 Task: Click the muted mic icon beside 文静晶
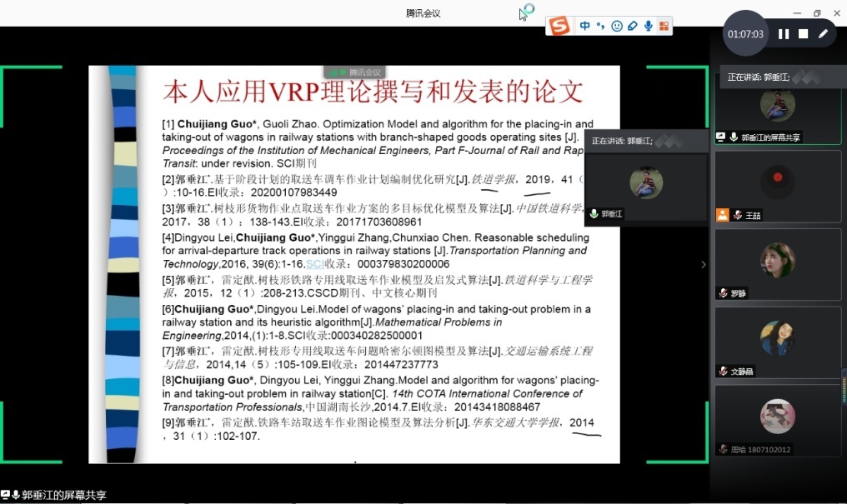pos(723,372)
